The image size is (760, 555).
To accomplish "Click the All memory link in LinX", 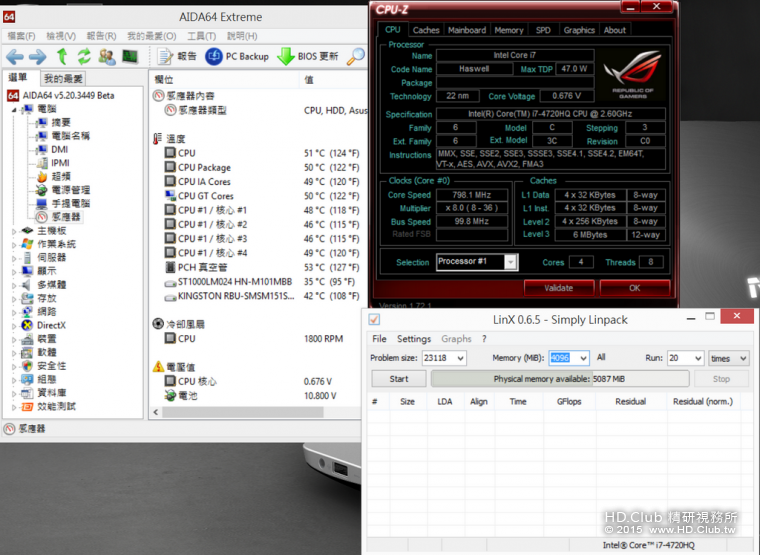I will pos(601,357).
